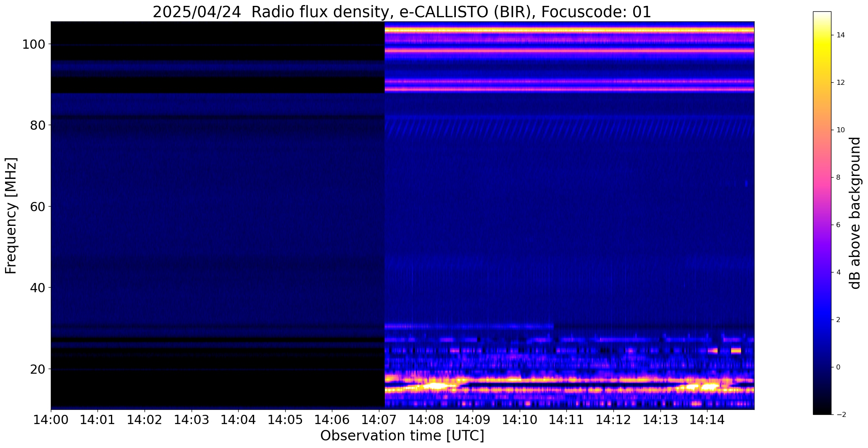Click the 80 frequency tick label

(x=37, y=125)
